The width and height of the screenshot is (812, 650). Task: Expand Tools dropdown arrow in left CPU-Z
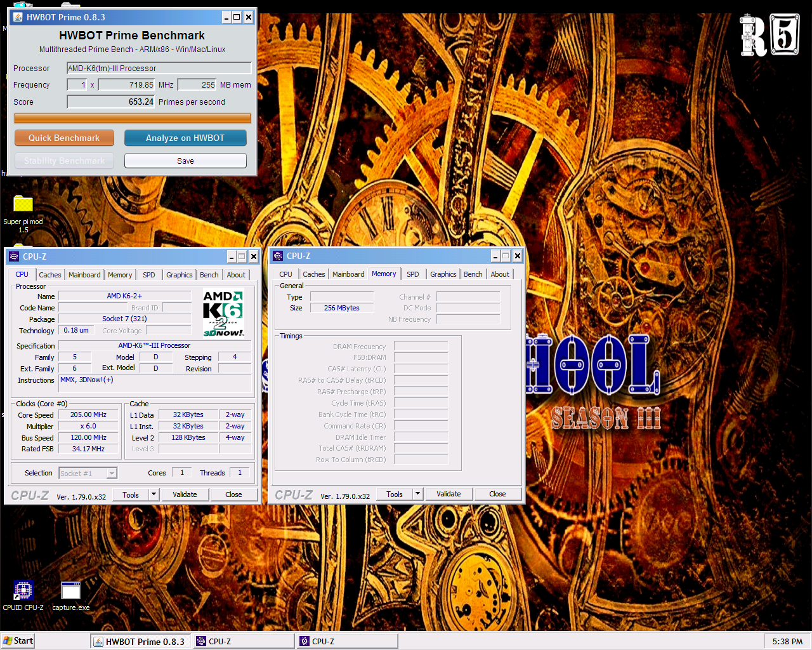154,494
